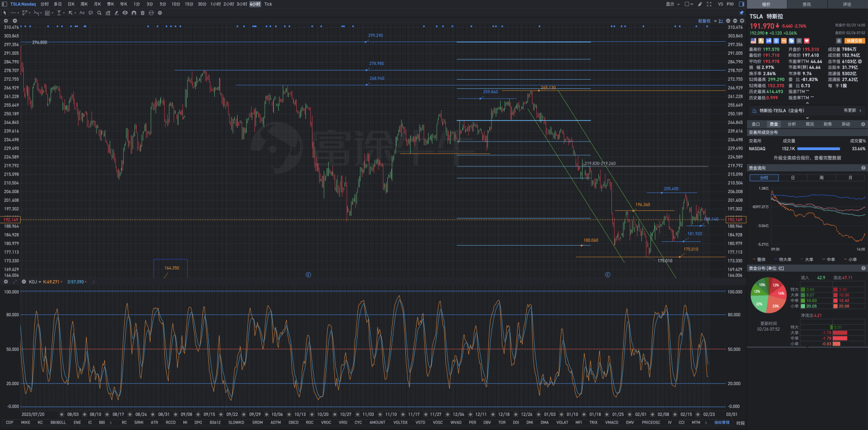Enable the magnet snap tool
The image size is (868, 430).
(x=133, y=12)
